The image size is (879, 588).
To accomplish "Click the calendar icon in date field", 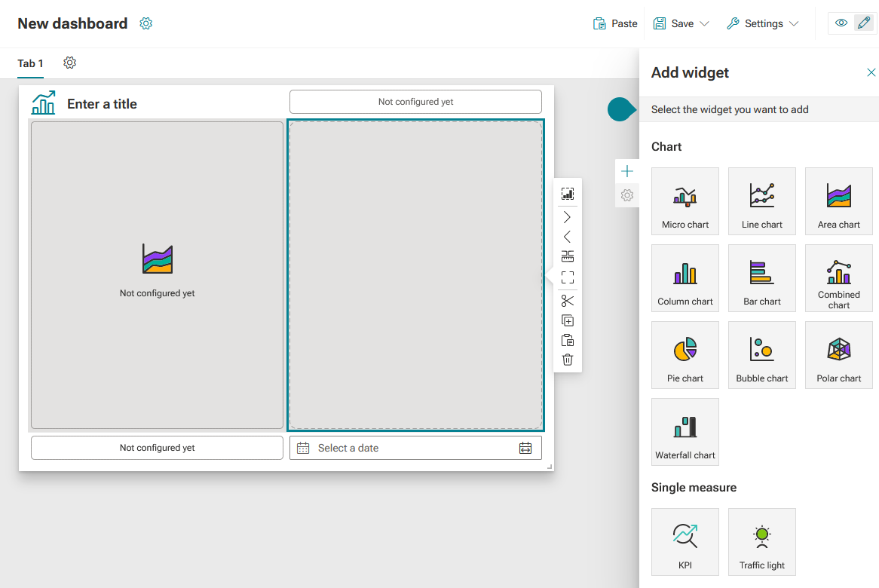I will [303, 448].
